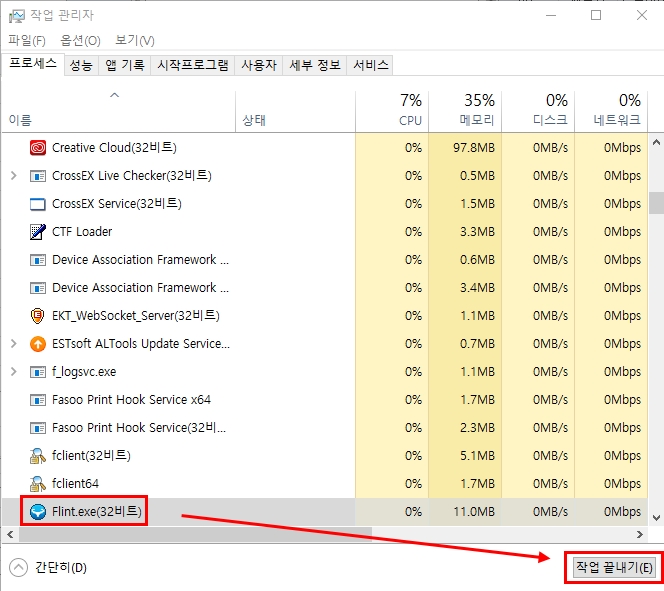Click the horizontal scrollbar thumb
The image size is (664, 591).
pos(195,535)
